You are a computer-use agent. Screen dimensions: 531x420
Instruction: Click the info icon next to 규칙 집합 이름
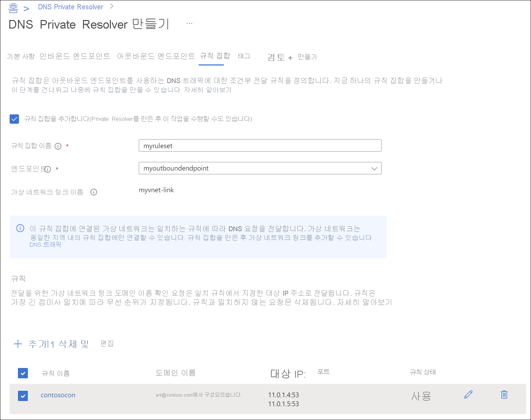tap(58, 146)
